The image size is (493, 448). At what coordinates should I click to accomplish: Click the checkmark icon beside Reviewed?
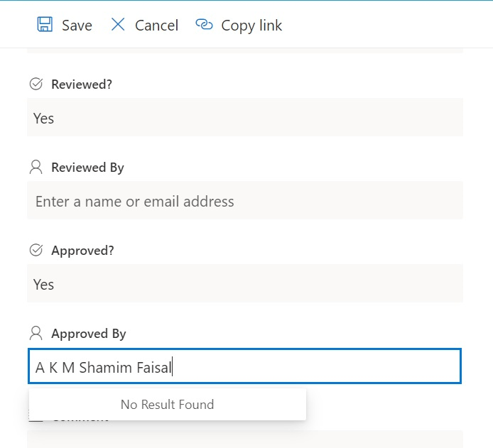click(36, 84)
